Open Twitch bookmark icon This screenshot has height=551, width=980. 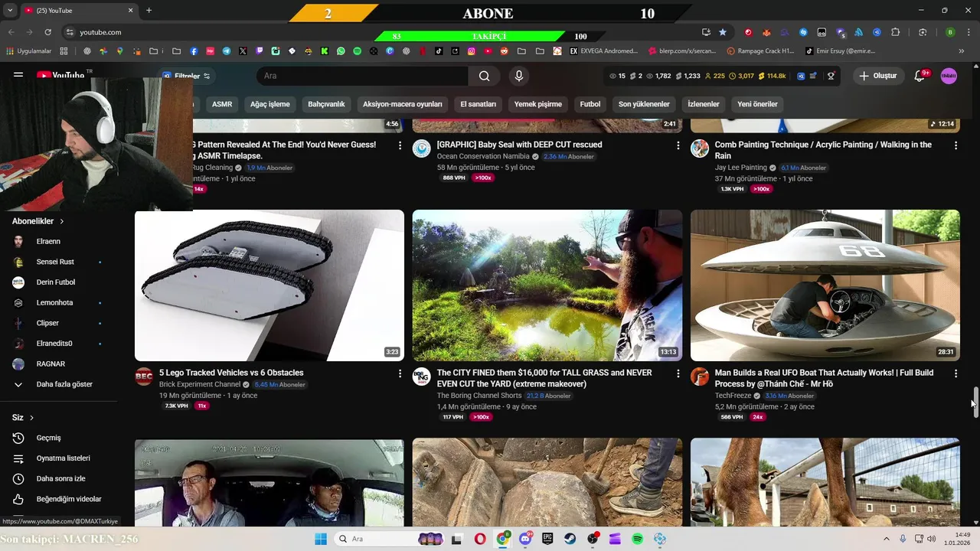[x=260, y=51]
